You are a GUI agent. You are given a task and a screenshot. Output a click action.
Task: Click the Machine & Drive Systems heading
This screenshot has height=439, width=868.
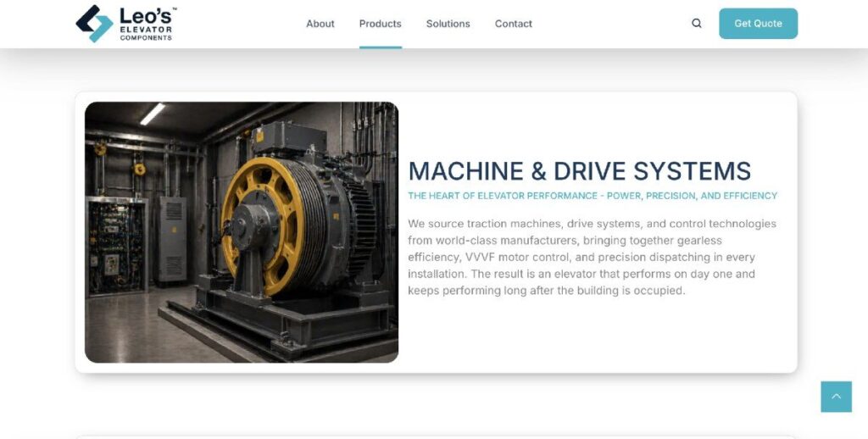point(580,171)
